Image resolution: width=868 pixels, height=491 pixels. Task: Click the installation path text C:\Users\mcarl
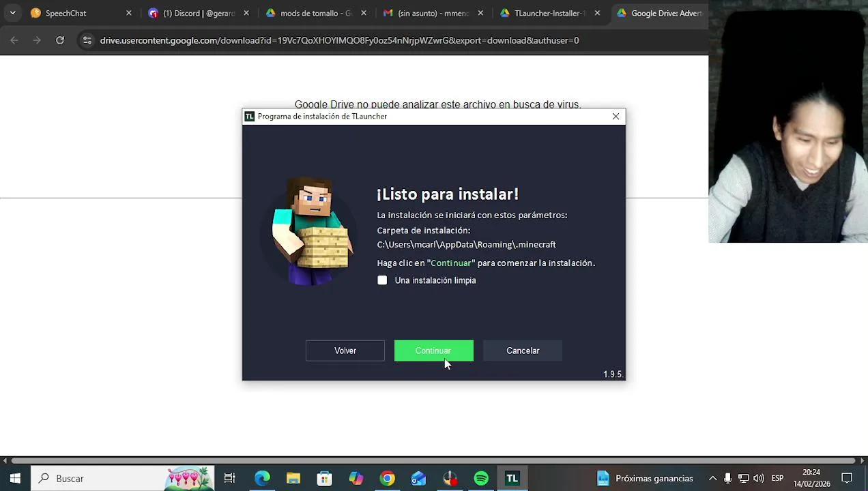[x=466, y=245]
